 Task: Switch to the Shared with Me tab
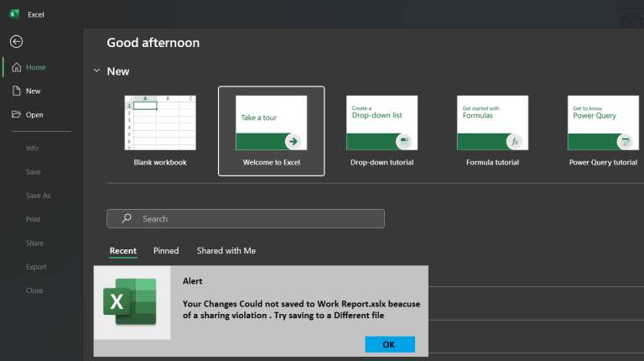tap(226, 251)
